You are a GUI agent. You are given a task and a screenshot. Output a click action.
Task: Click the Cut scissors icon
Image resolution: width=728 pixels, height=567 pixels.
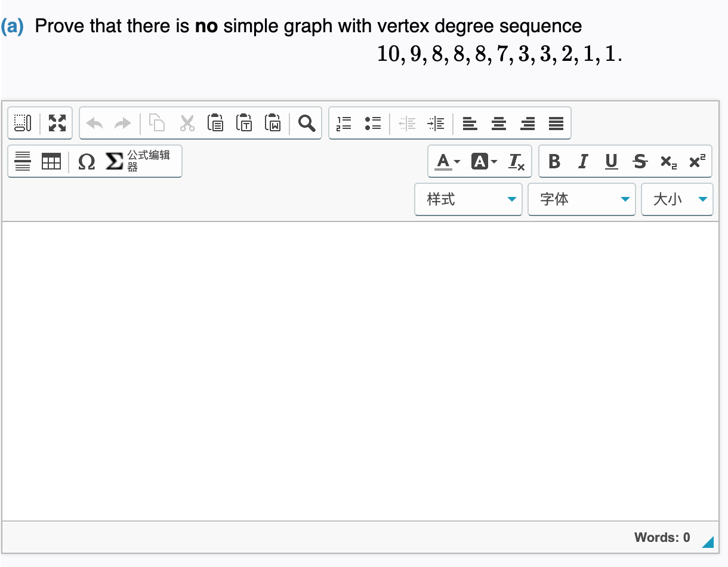pos(187,124)
